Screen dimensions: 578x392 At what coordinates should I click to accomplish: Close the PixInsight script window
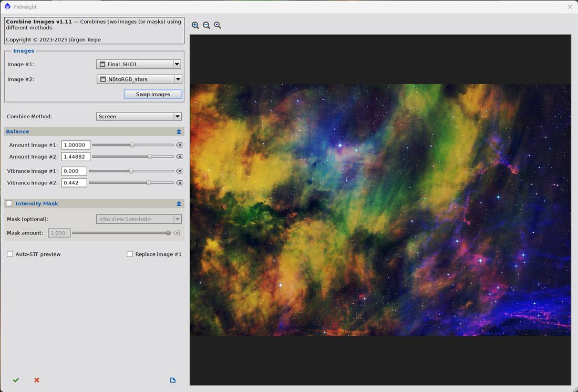570,7
